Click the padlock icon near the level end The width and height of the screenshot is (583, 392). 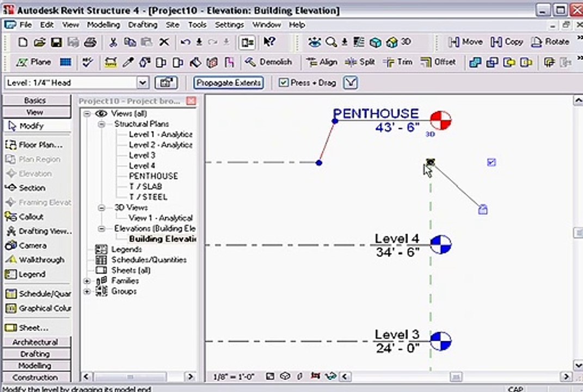click(x=483, y=210)
